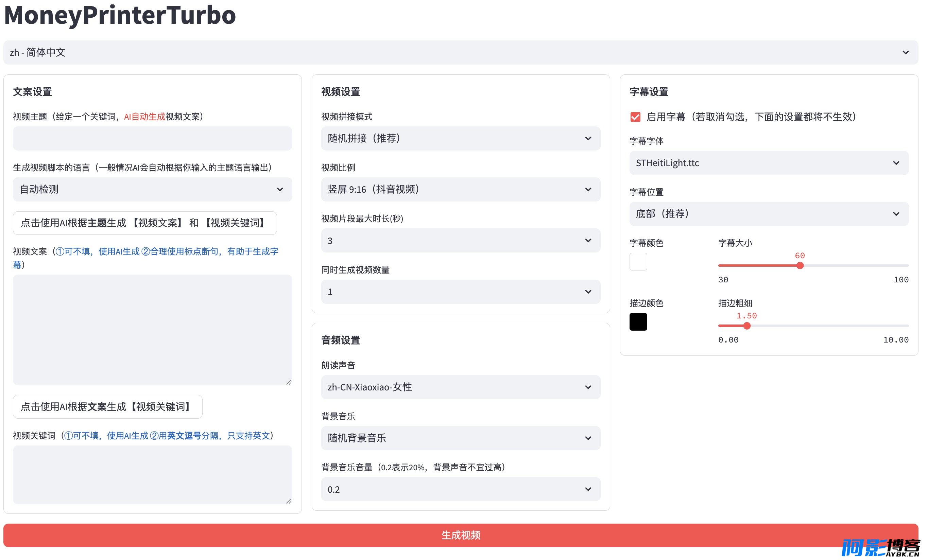
Task: Click inside the 视频文案 text area
Action: pyautogui.click(x=153, y=330)
